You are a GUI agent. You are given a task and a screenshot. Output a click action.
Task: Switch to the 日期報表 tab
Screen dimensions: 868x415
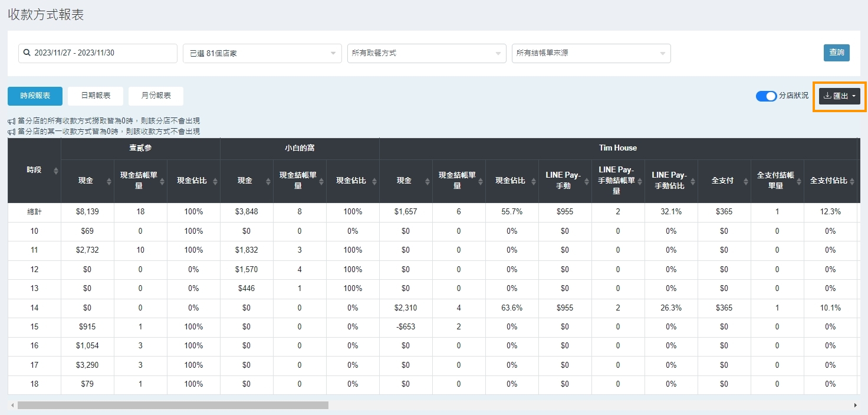[x=96, y=96]
